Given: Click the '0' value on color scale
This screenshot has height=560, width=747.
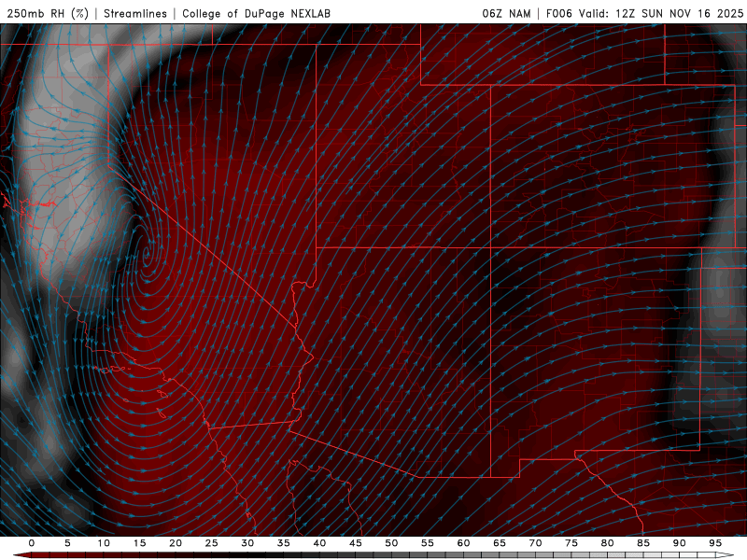Looking at the screenshot, I should pos(32,543).
